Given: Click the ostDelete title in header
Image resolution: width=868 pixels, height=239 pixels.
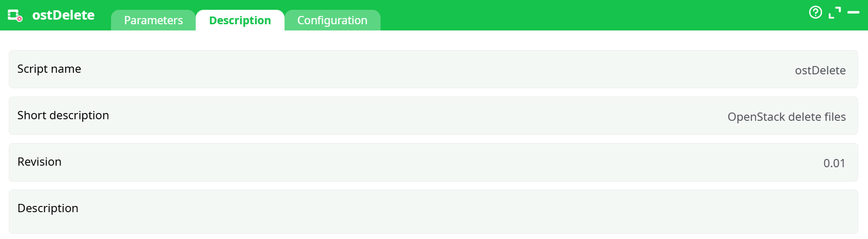Looking at the screenshot, I should tap(64, 15).
